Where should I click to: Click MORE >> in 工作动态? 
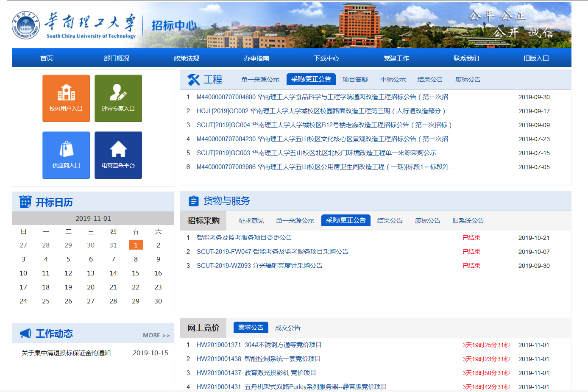pyautogui.click(x=156, y=335)
